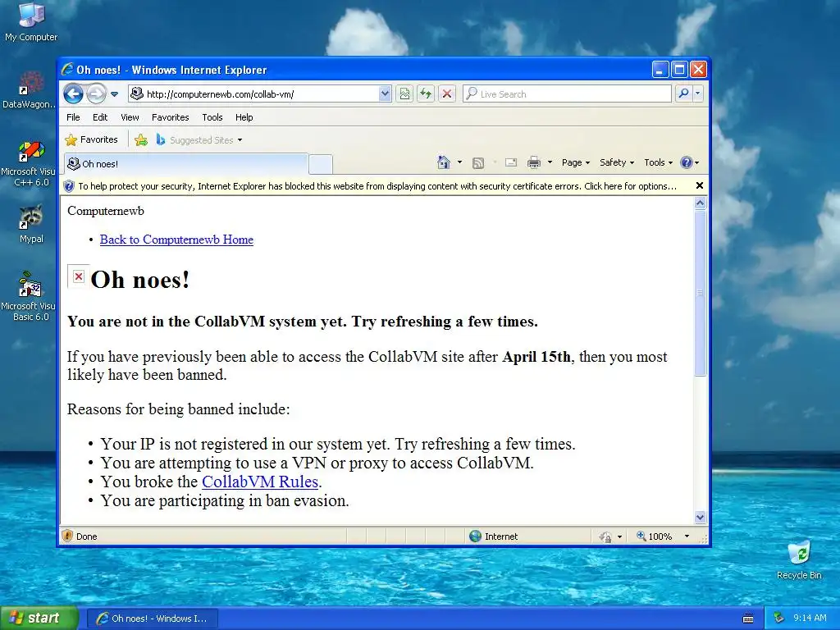Click the vertical scrollbar thumb
Viewport: 840px width, 630px height.
[x=701, y=293]
